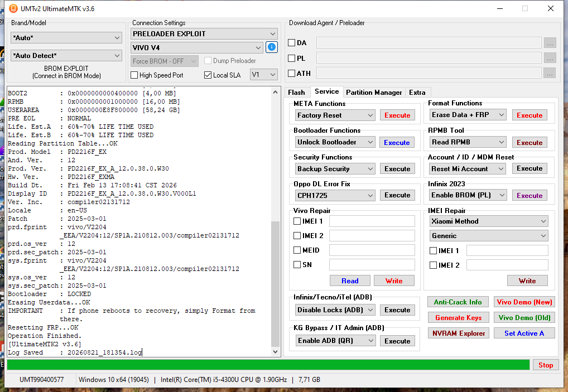Screen dimensions: 568x392
Task: Execute the RPMB Tool action
Action: [530, 143]
